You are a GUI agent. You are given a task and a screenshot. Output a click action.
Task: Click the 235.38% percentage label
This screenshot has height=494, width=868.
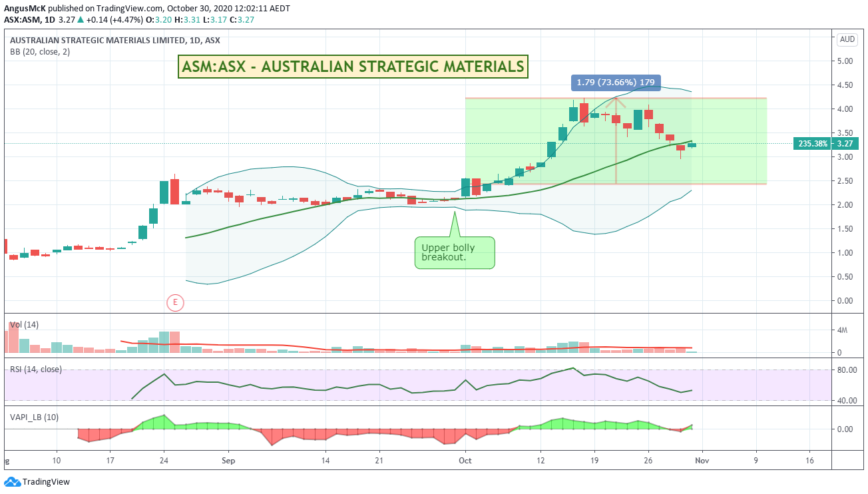click(x=813, y=142)
